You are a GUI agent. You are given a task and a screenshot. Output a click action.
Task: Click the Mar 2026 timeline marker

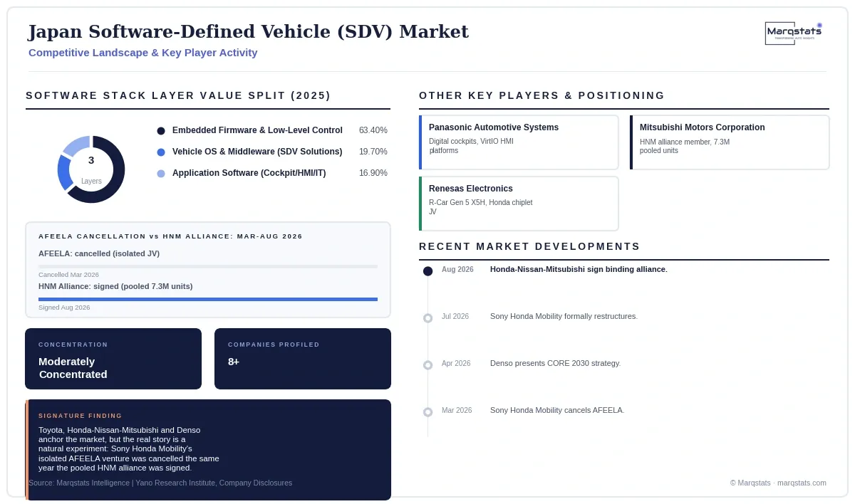[427, 412]
